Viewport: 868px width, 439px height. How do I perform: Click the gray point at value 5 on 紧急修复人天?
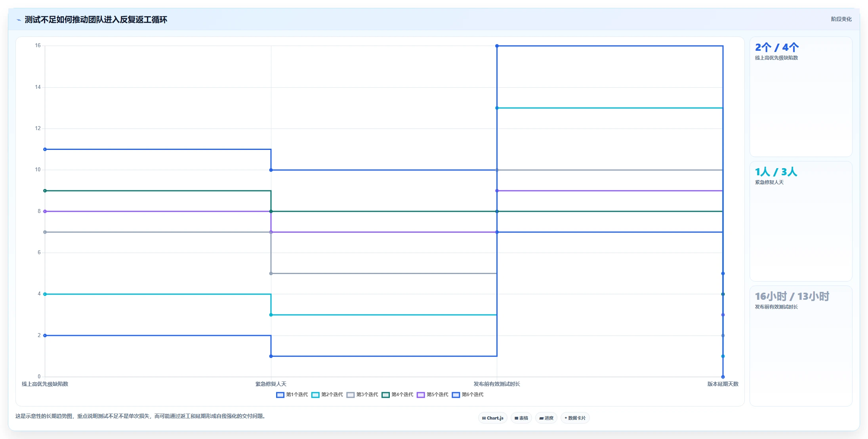[271, 274]
